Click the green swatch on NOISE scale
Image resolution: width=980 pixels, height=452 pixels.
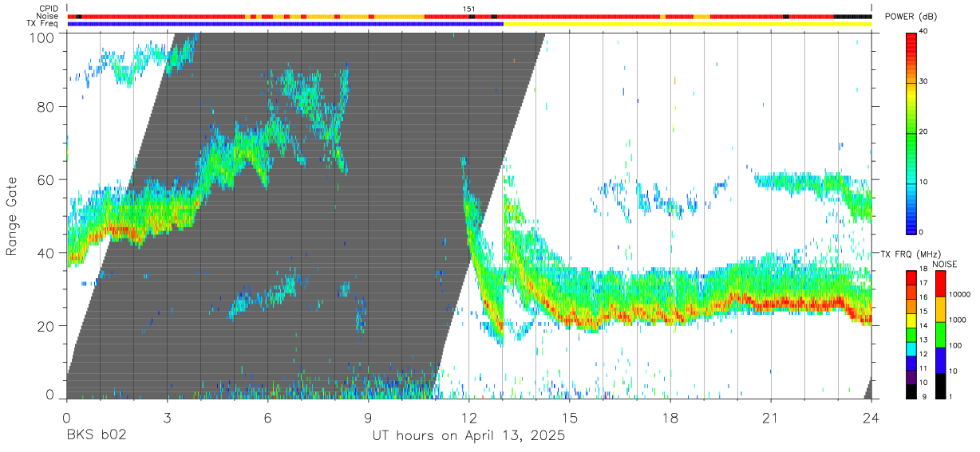[x=940, y=334]
